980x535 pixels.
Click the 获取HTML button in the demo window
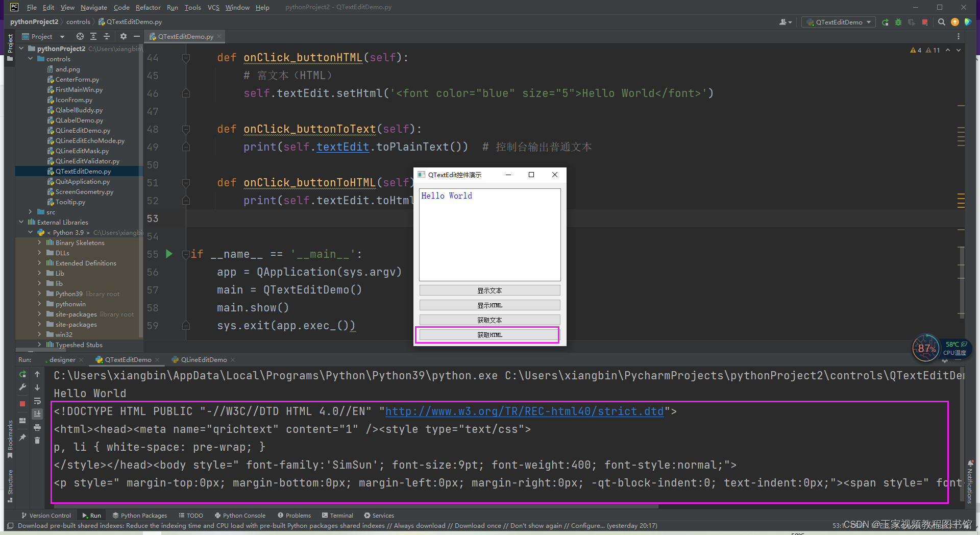(489, 335)
